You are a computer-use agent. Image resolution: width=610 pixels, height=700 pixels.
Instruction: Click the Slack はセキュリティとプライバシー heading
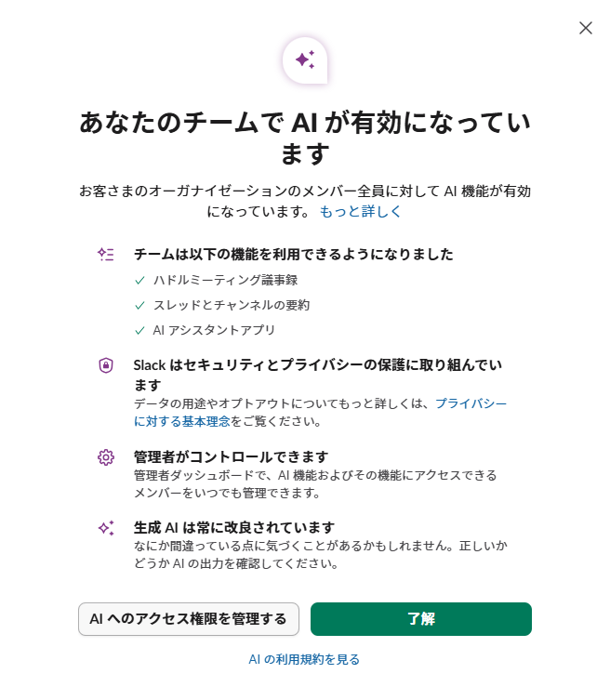pyautogui.click(x=324, y=365)
